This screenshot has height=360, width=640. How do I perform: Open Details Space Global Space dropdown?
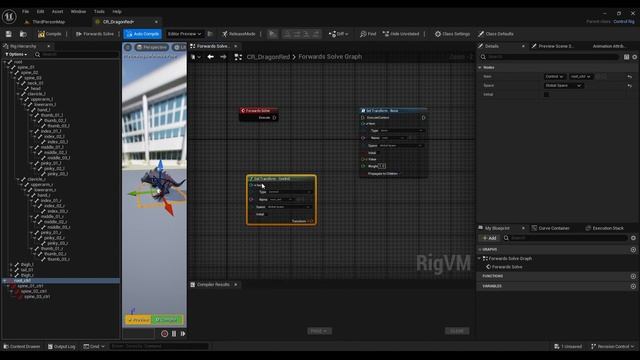[x=564, y=86]
